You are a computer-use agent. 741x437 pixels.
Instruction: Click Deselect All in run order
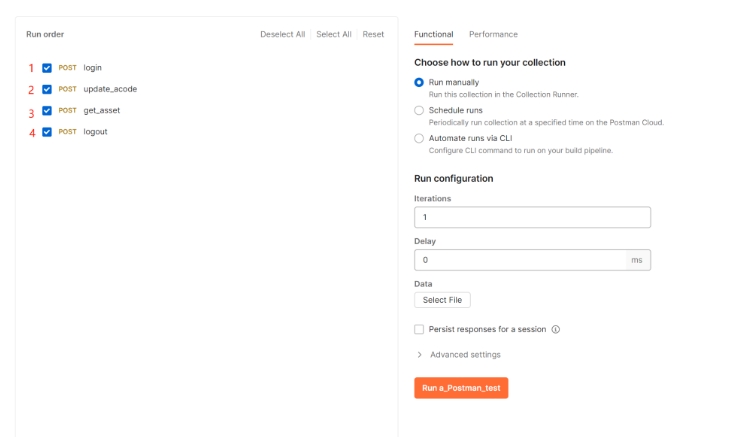(x=282, y=34)
